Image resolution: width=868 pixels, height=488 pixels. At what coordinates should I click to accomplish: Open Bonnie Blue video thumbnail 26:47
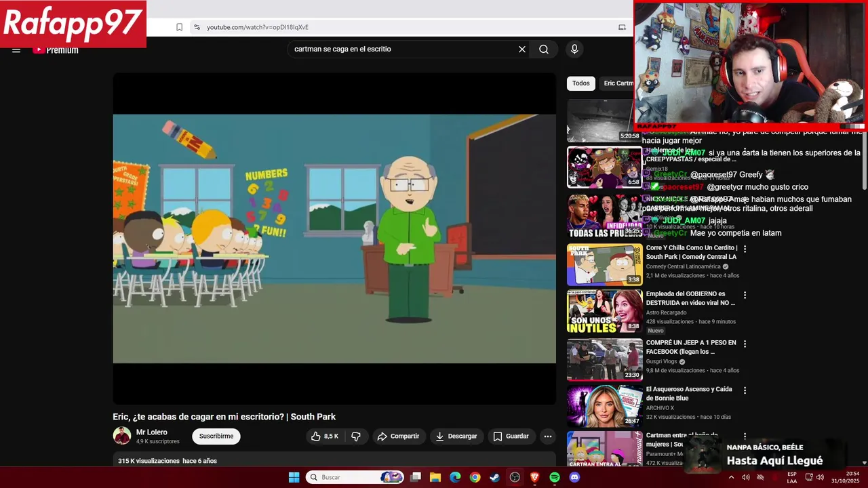pyautogui.click(x=604, y=407)
